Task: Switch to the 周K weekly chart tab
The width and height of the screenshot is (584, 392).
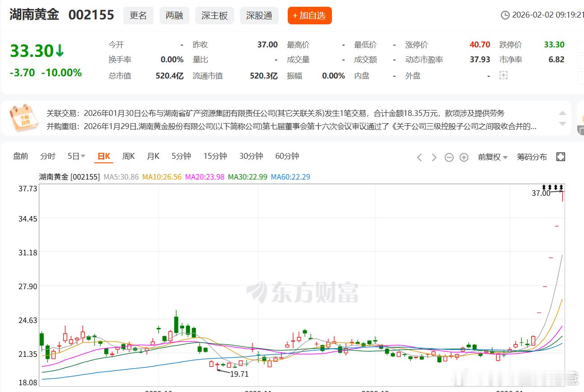Action: coord(128,156)
